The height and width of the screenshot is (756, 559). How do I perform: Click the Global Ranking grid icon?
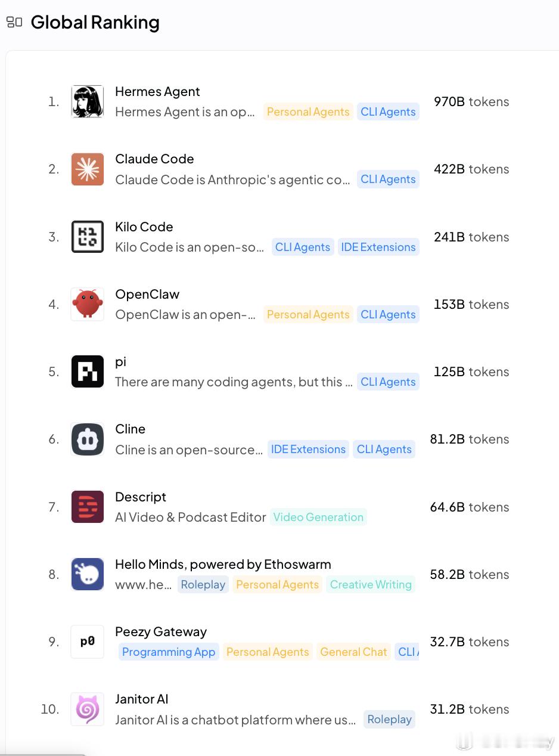[14, 23]
